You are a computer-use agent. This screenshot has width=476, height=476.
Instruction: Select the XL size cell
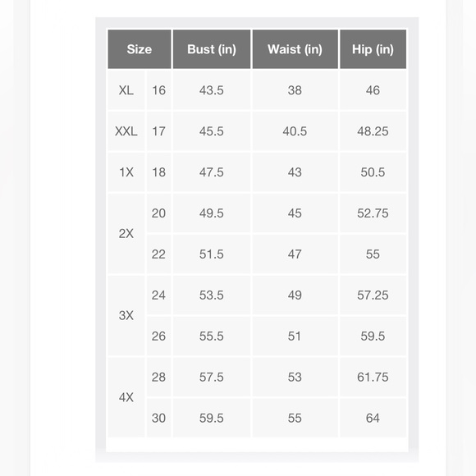click(x=126, y=90)
